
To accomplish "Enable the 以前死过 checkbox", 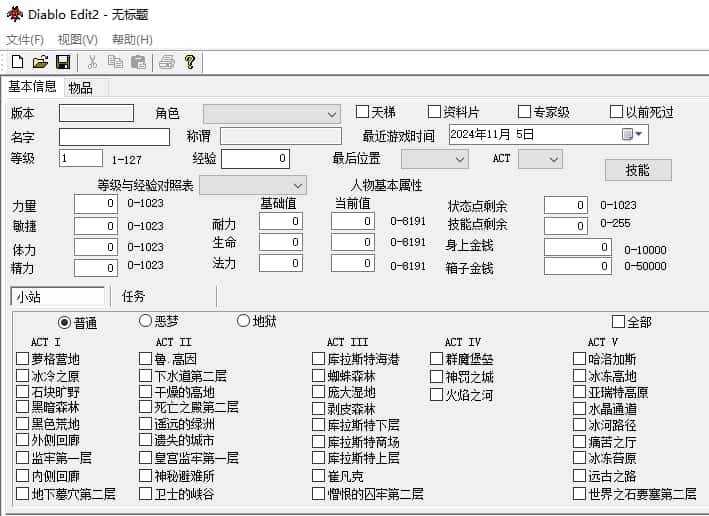I will 642,112.
